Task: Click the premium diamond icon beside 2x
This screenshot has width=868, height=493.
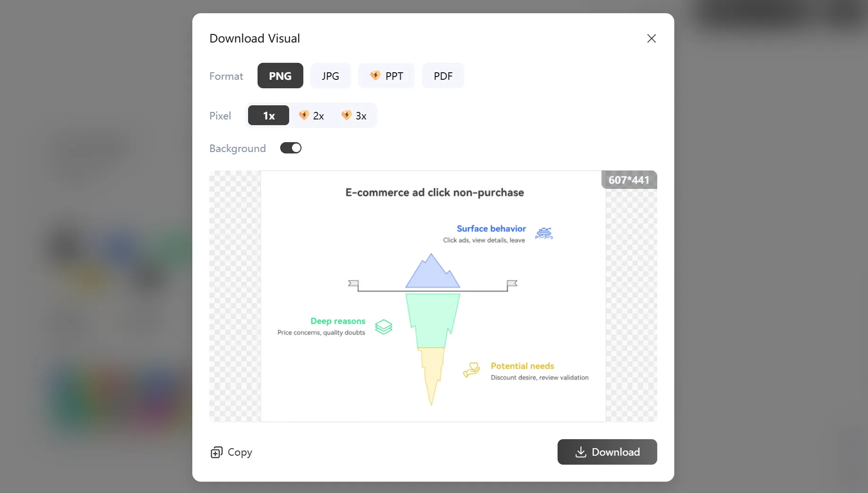Action: 304,115
